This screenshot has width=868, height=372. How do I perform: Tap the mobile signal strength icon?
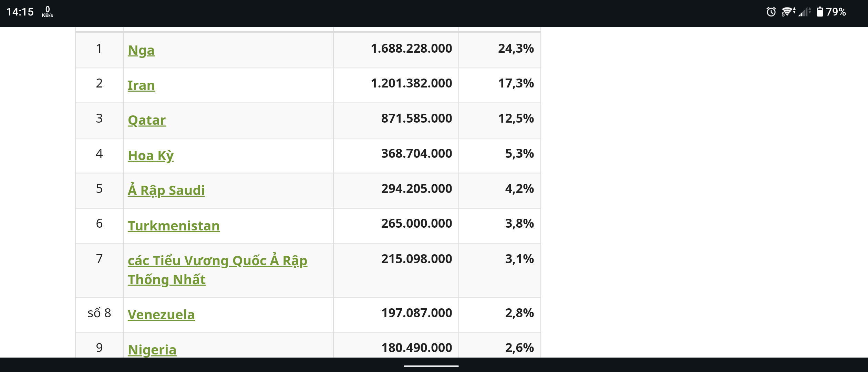pyautogui.click(x=805, y=12)
